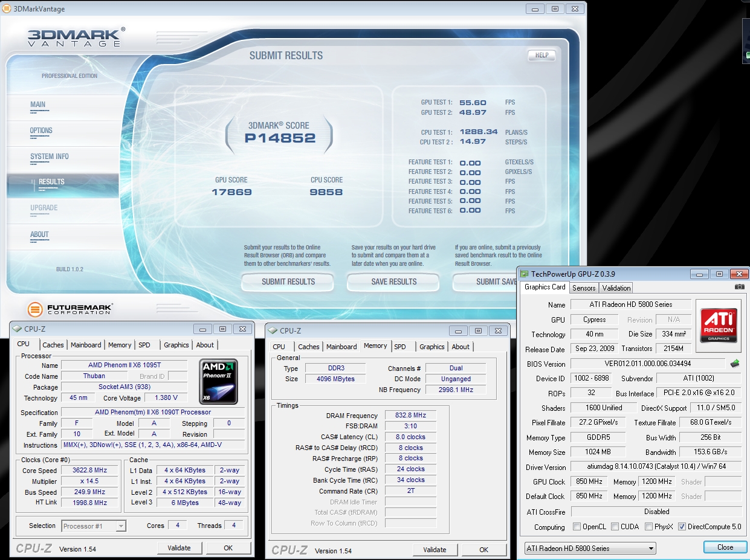Viewport: 750px width, 560px height.
Task: Select CPU tab in Memory CPU-Z window
Action: click(x=279, y=347)
